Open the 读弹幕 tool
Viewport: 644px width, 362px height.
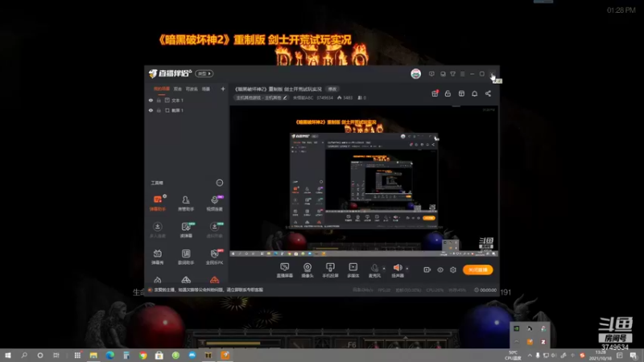coord(186,230)
